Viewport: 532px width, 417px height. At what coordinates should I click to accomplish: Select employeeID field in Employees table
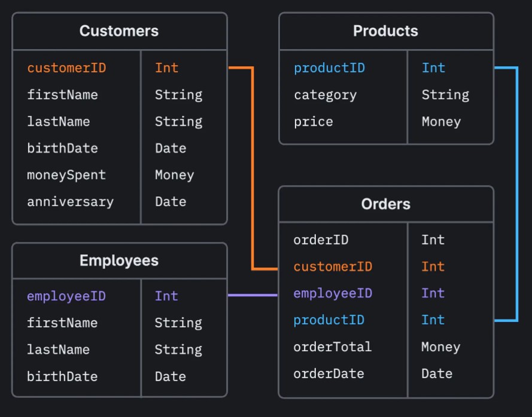[x=66, y=296]
